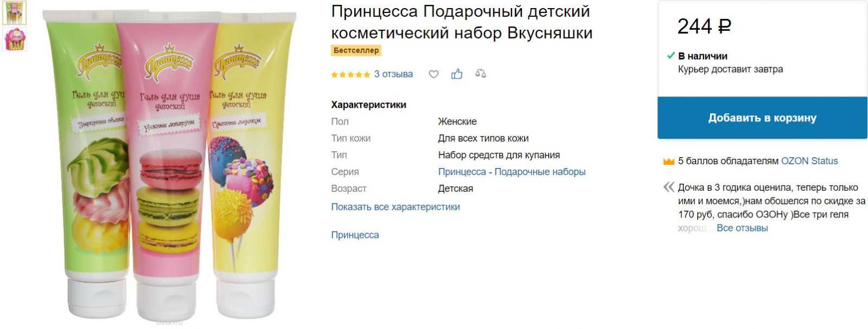868x329 pixels.
Task: Click the review quotation mark icon
Action: click(x=668, y=188)
